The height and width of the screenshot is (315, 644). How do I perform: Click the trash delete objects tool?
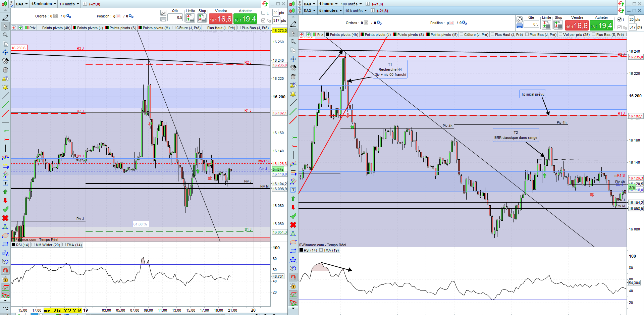[x=5, y=70]
